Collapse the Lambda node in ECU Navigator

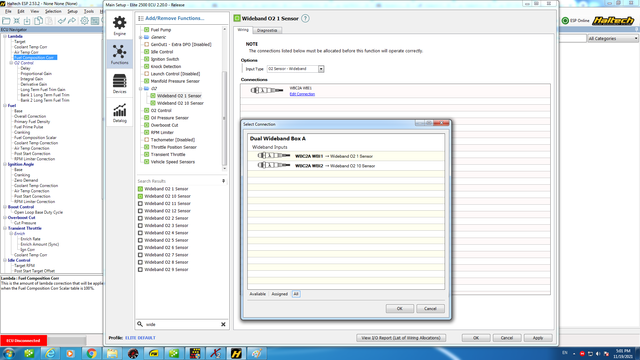point(5,36)
